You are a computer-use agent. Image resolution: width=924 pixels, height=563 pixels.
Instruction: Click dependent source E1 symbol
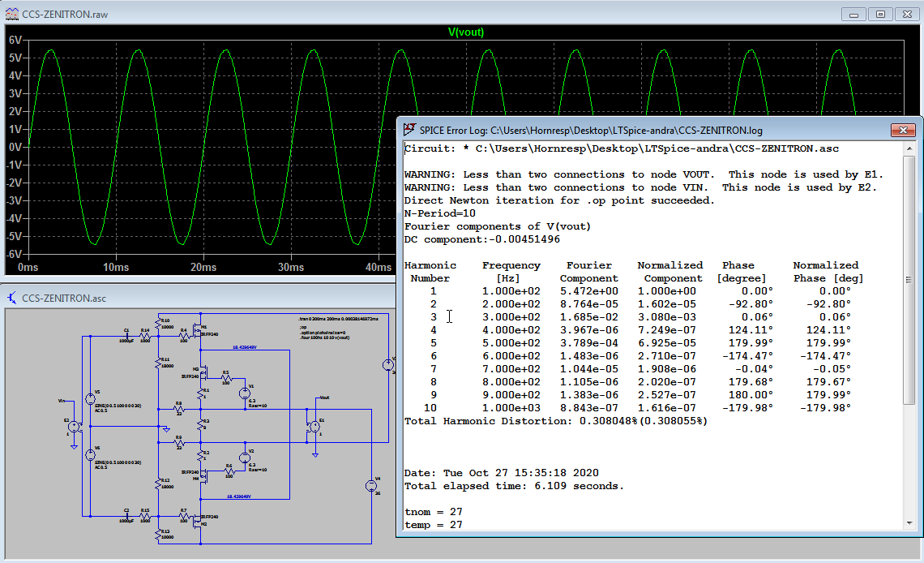tap(314, 426)
